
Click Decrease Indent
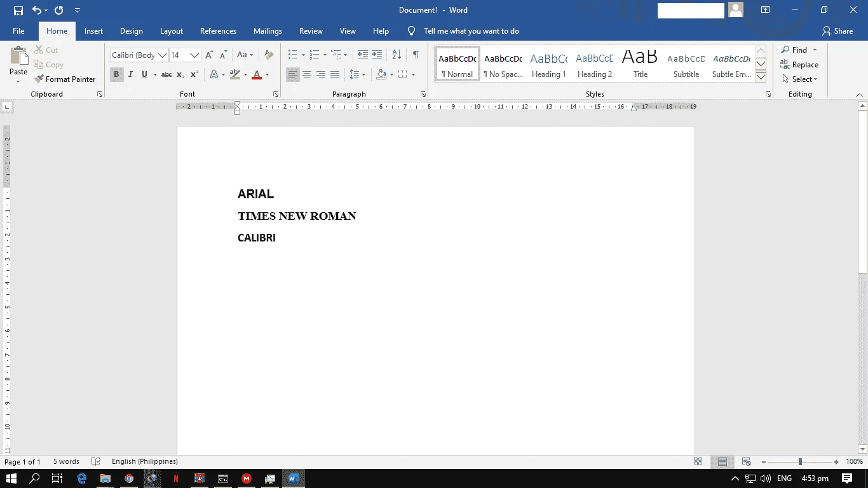pyautogui.click(x=363, y=55)
